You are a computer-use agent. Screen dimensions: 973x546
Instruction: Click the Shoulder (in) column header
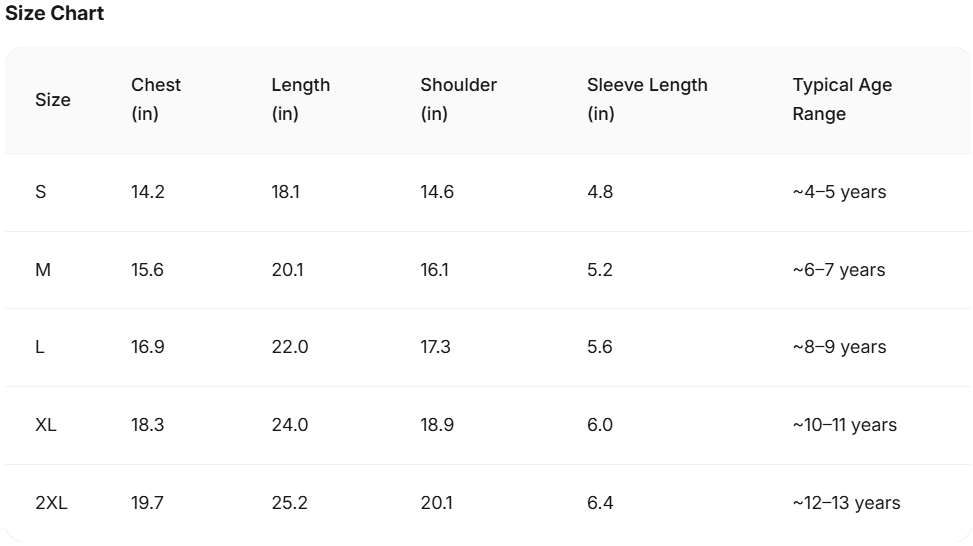point(459,99)
